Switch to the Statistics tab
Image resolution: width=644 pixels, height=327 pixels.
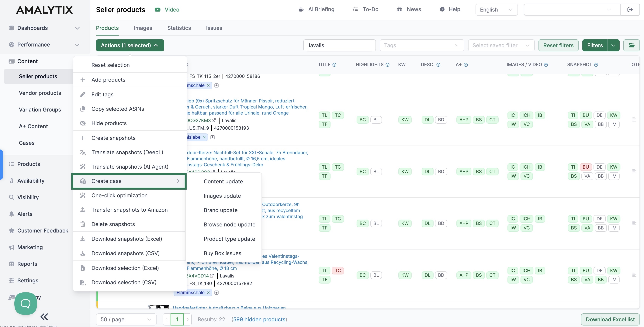(179, 28)
